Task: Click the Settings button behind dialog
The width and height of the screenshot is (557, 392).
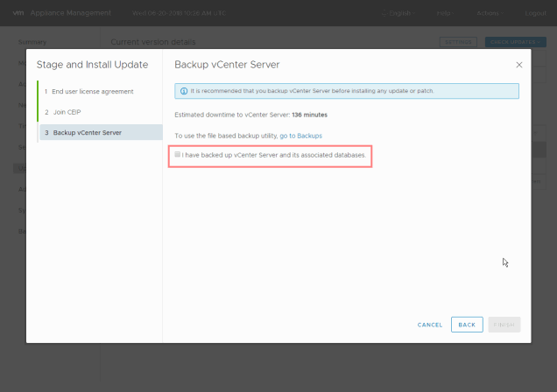Action: [x=458, y=42]
